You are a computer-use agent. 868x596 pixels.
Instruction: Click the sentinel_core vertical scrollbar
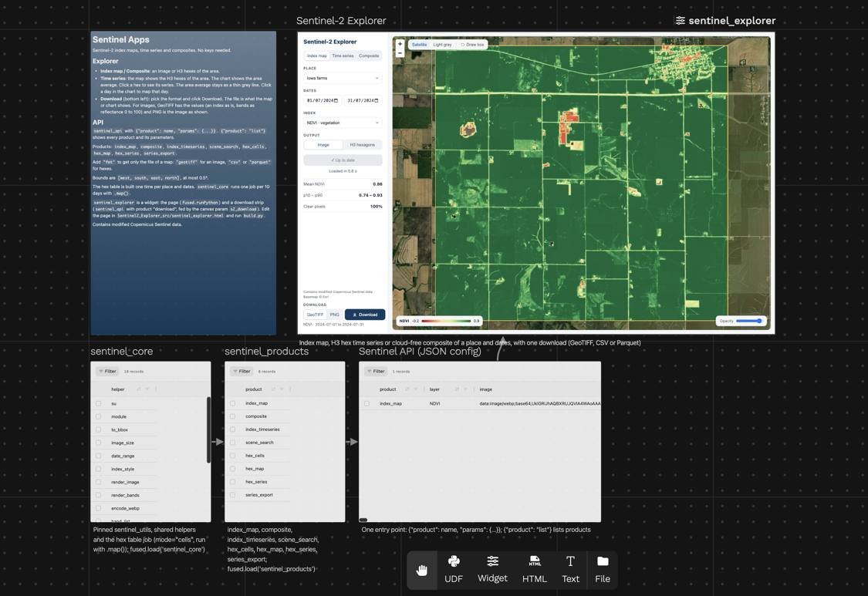point(208,429)
